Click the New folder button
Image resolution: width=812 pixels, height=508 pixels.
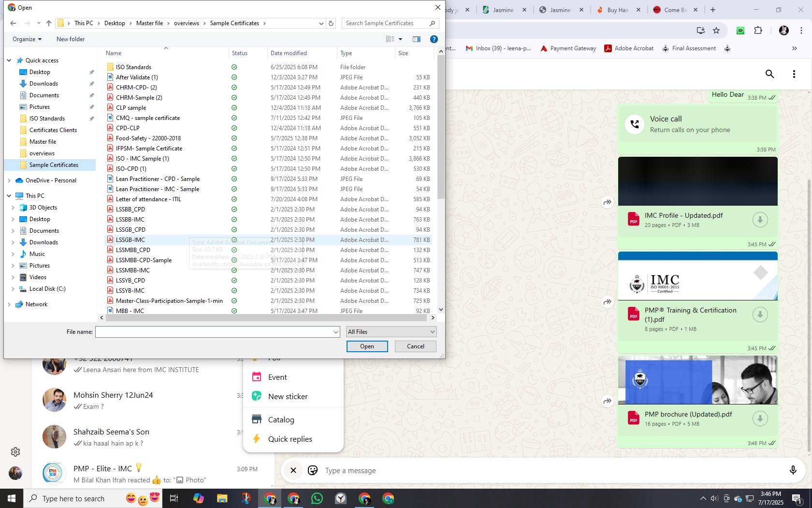[71, 39]
